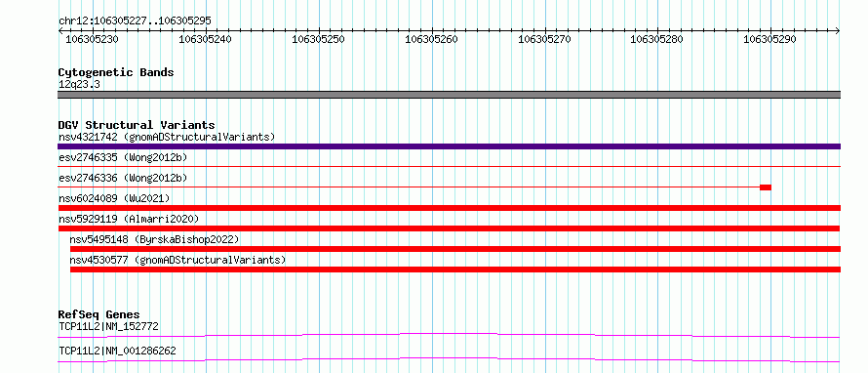This screenshot has height=373, width=868.
Task: Open variant label nsv6024089 (Wu2021)
Action: coord(114,198)
